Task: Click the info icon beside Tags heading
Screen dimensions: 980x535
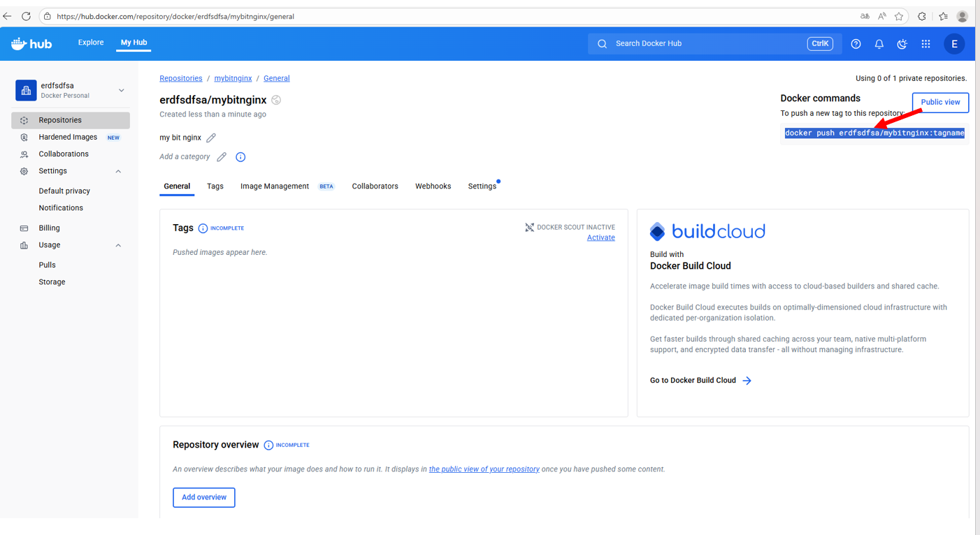Action: 203,228
